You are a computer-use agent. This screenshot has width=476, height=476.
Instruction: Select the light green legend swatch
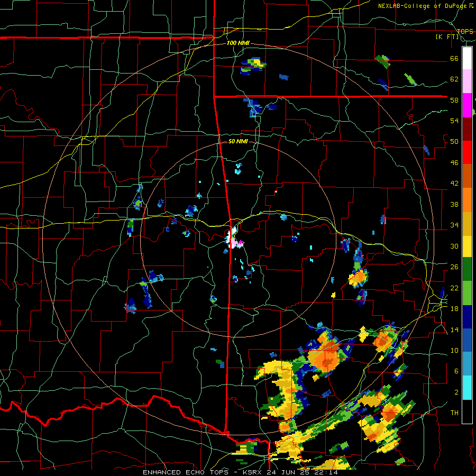click(x=467, y=293)
